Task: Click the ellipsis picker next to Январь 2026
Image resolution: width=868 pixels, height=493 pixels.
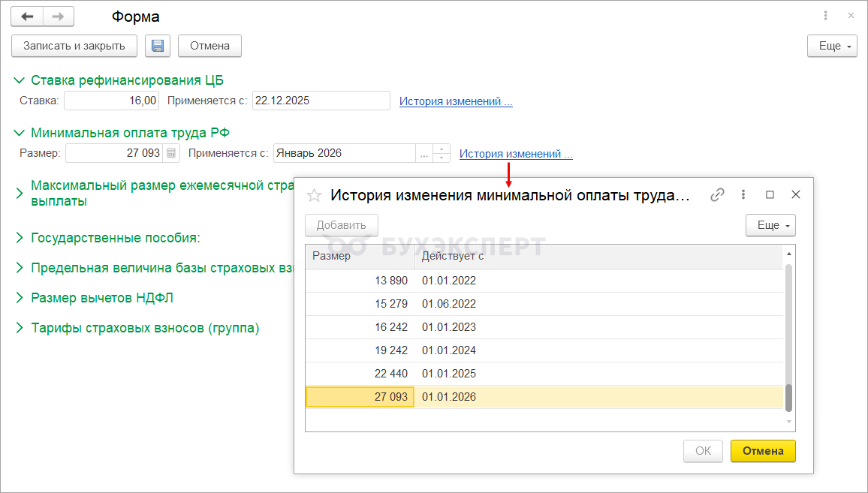Action: (424, 153)
